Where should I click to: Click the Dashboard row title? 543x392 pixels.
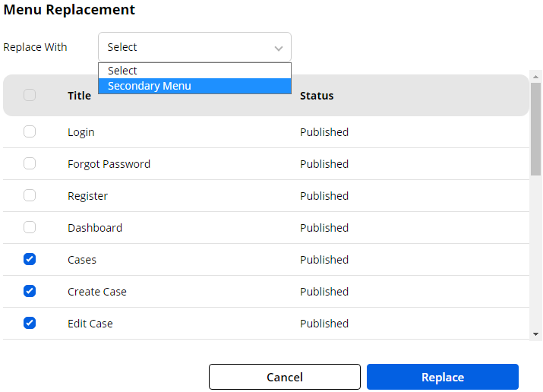[x=95, y=228]
